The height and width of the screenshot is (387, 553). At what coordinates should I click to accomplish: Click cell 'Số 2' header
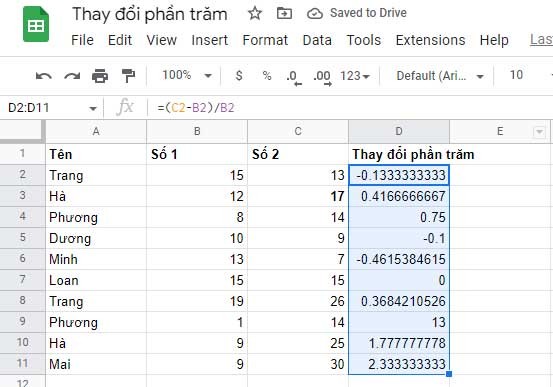tap(298, 154)
